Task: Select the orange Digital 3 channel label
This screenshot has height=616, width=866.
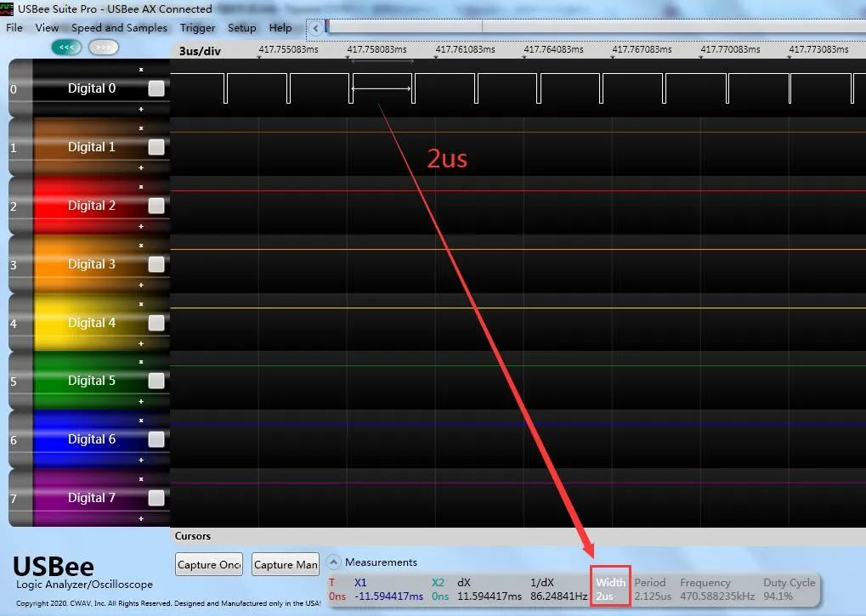Action: pyautogui.click(x=92, y=264)
